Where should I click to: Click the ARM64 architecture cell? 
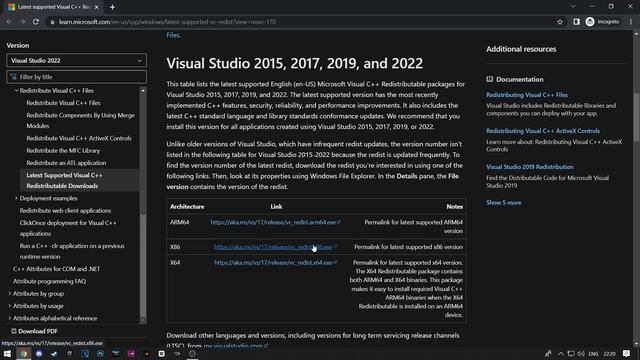pyautogui.click(x=180, y=222)
